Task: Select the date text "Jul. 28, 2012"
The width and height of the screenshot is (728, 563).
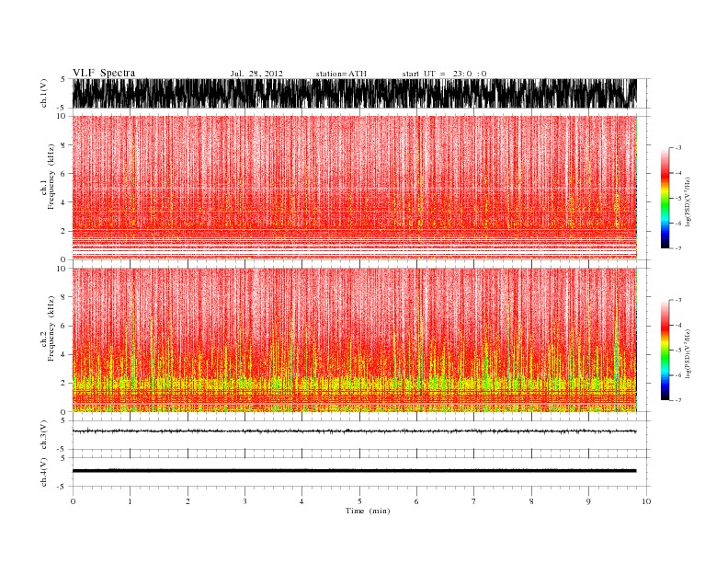Action: [x=256, y=74]
